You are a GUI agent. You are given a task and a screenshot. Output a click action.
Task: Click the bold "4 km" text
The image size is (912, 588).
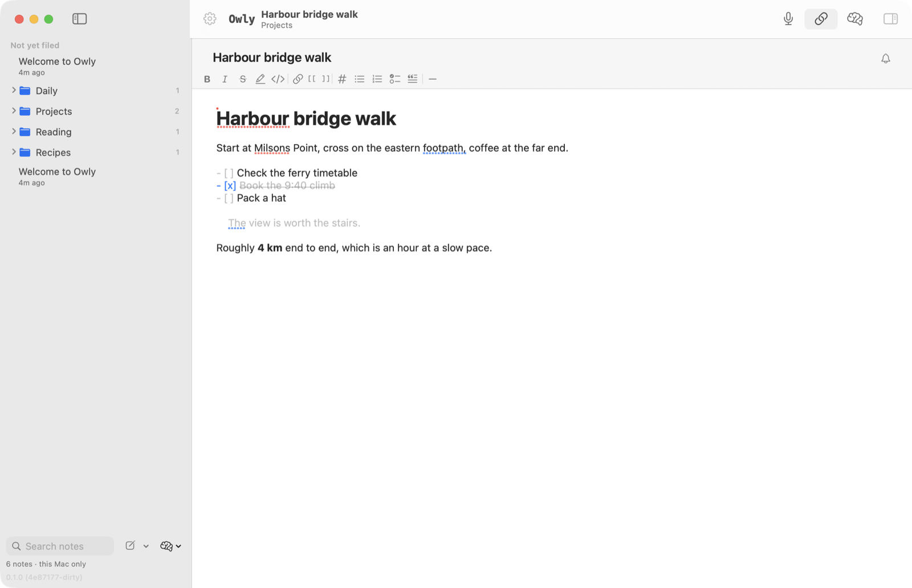point(270,248)
